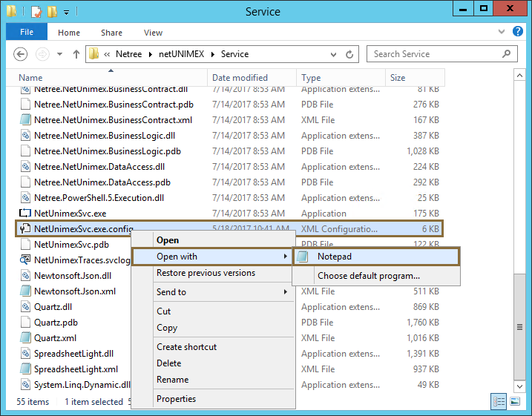Click the Notepad icon in the submenu
This screenshot has width=532, height=416.
(x=303, y=257)
